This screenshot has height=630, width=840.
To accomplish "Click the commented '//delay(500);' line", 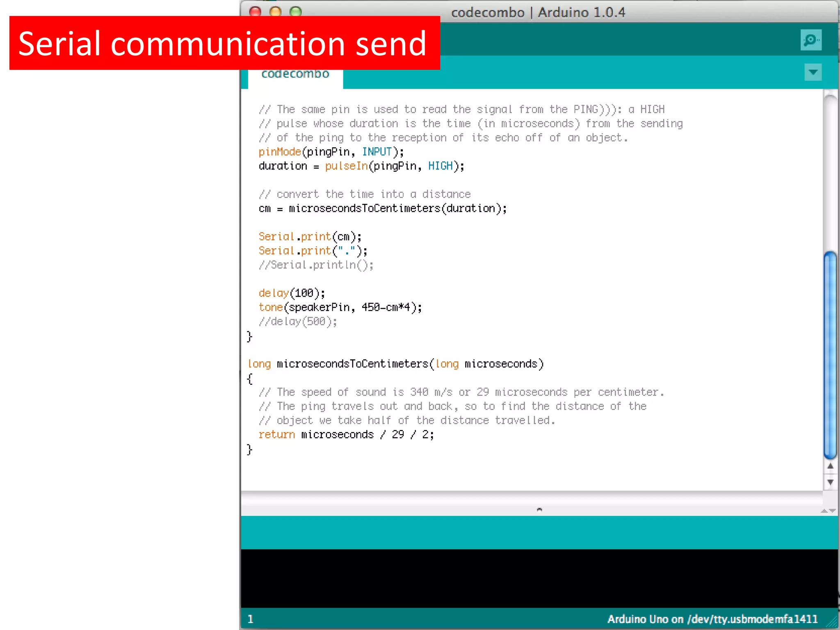I will [x=298, y=322].
